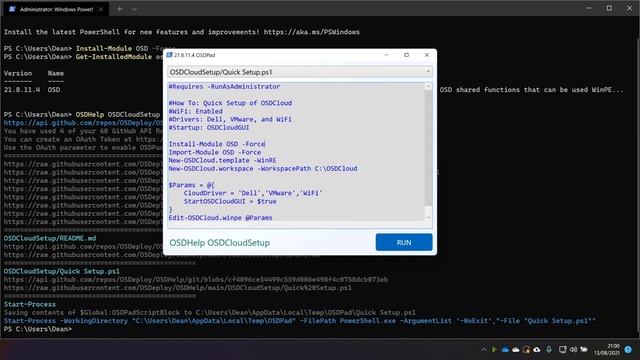Click the standalone Start-Process heading line in terminal
Screen dimensions: 640x360
[30, 304]
